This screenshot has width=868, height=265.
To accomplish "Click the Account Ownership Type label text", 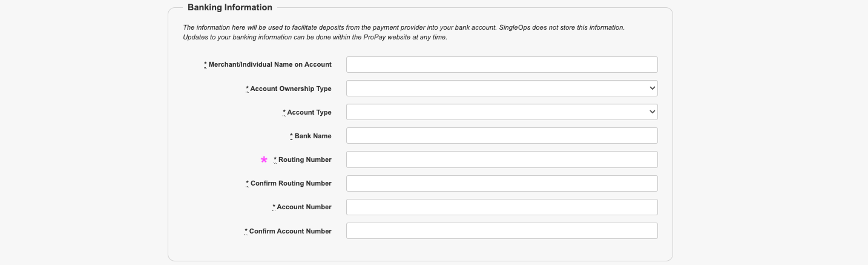I will (x=291, y=89).
